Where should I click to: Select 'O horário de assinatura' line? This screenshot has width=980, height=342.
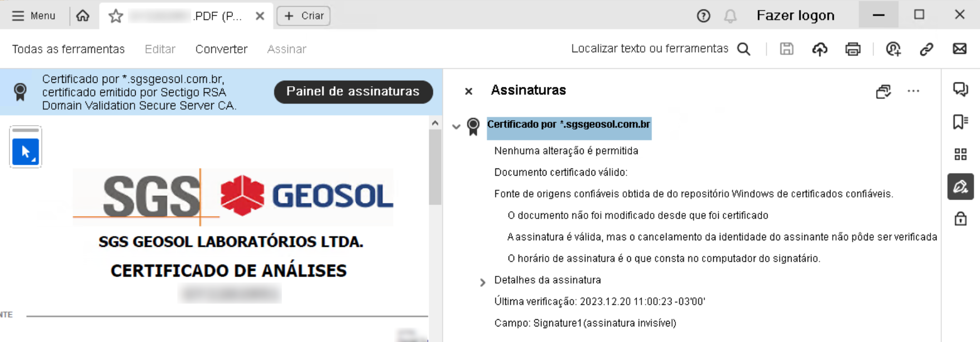click(x=664, y=259)
